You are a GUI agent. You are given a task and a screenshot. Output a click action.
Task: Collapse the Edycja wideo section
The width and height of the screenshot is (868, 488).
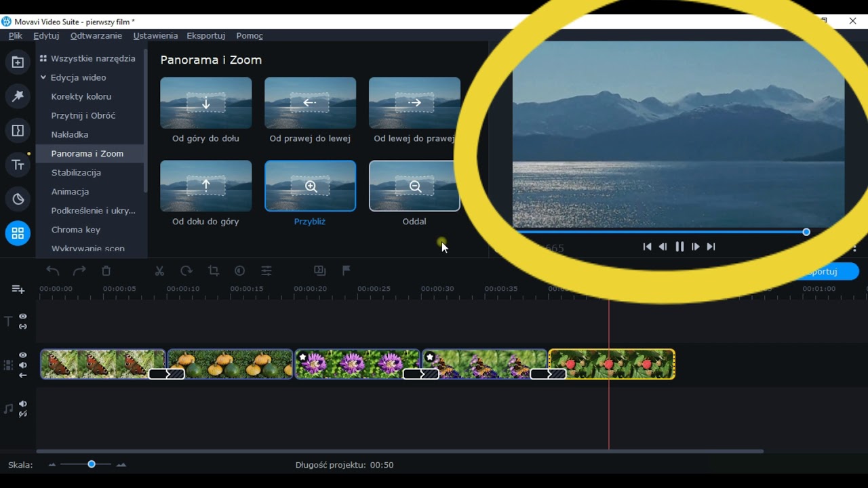click(x=43, y=77)
